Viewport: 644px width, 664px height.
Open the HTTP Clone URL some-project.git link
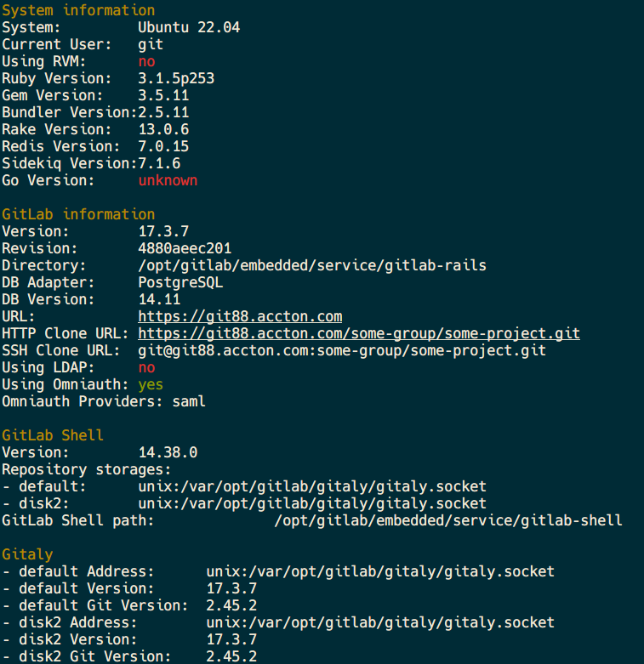[359, 333]
